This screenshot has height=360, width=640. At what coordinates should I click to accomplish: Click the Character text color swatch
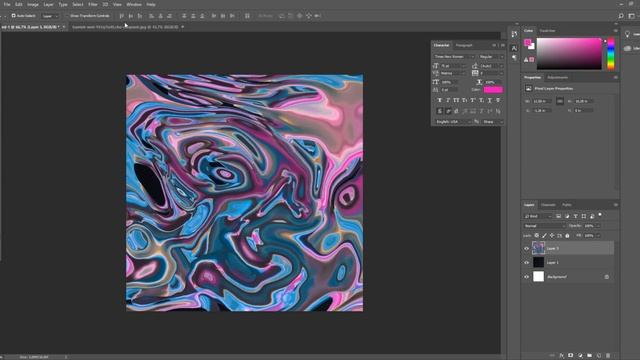pos(493,89)
